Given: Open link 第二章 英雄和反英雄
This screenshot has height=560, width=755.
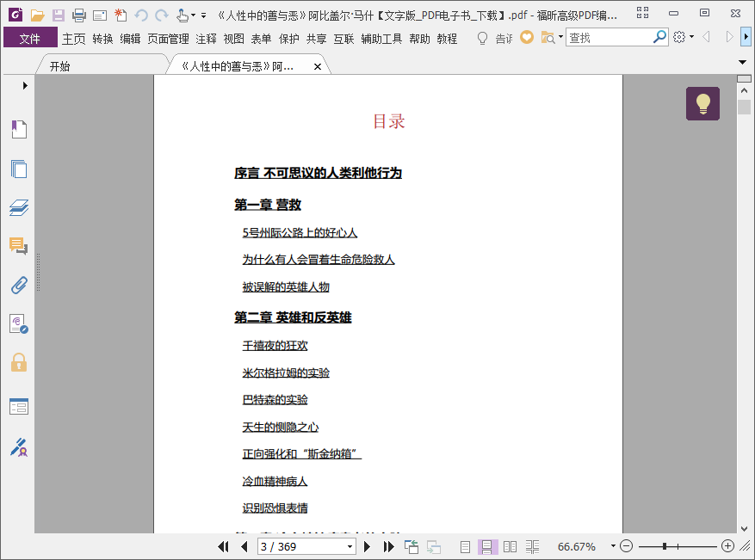Looking at the screenshot, I should coord(293,317).
